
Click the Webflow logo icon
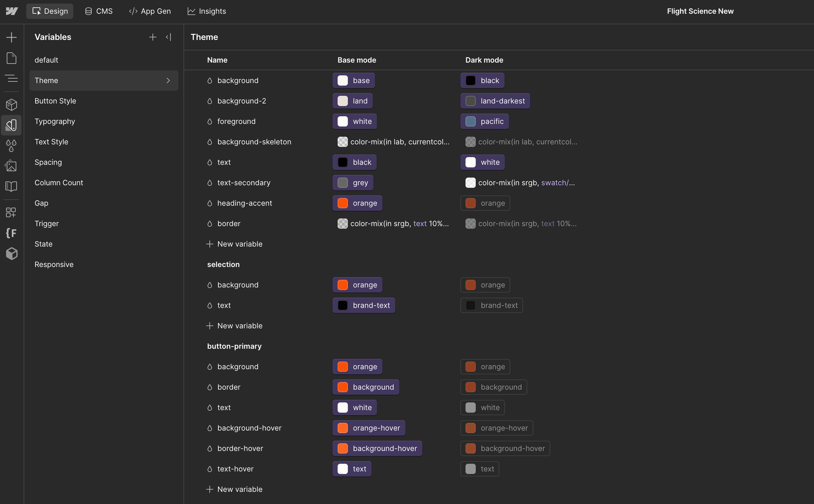pos(12,11)
